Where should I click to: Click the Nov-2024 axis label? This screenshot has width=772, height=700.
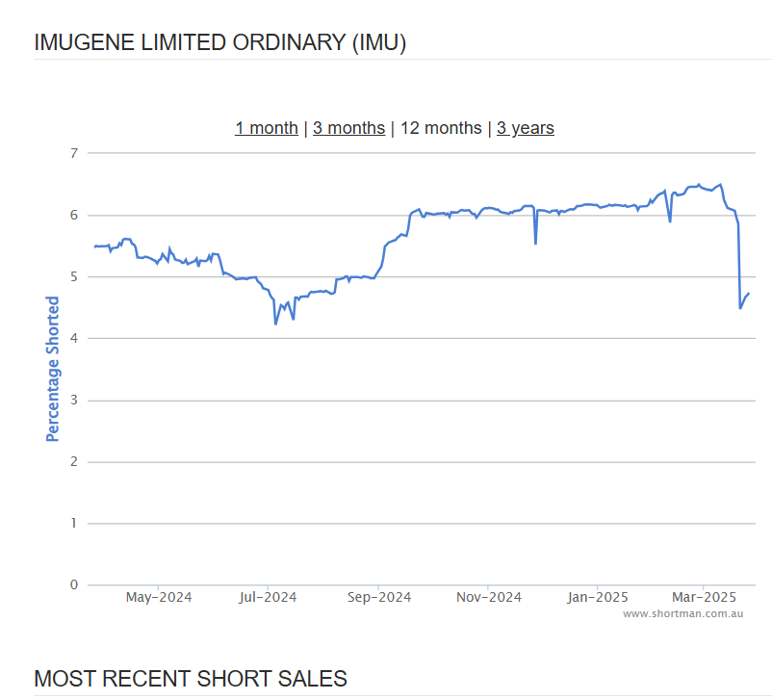click(489, 598)
